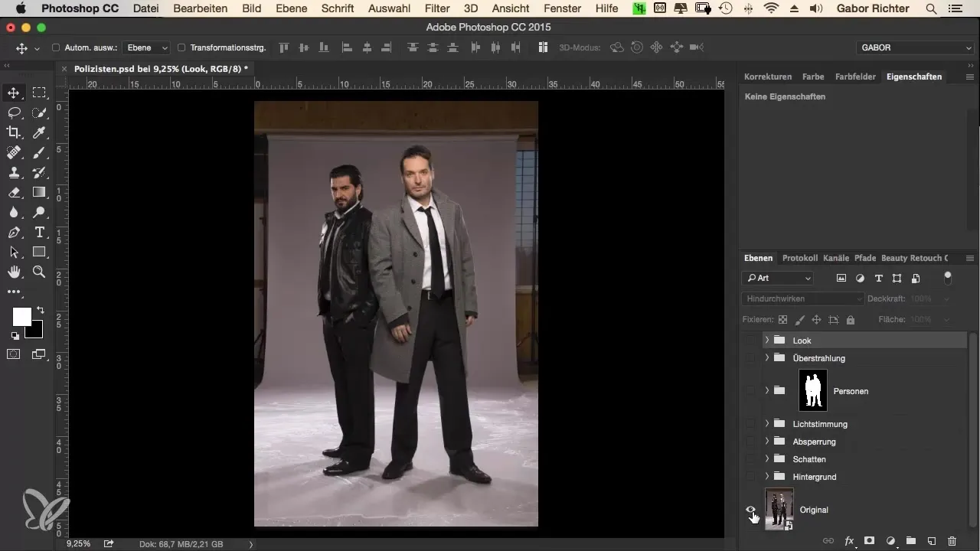Add a layer style via fx
980x551 pixels.
coord(848,540)
